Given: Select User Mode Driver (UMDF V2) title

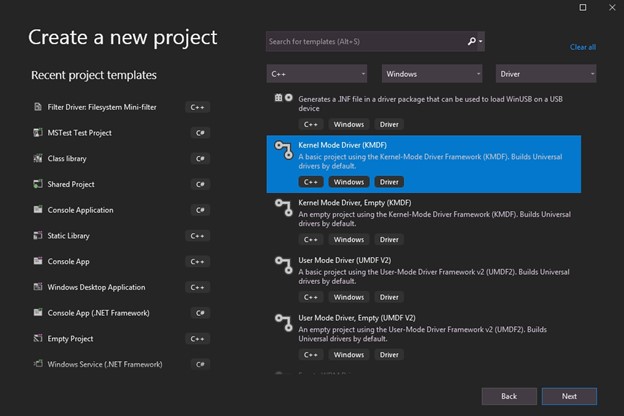Looking at the screenshot, I should coord(345,260).
